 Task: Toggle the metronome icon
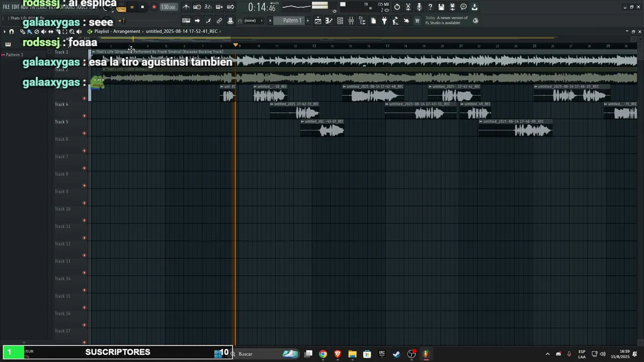(x=186, y=7)
